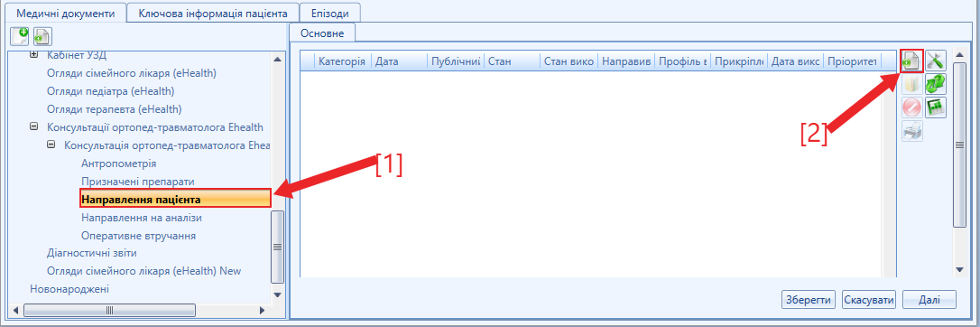The height and width of the screenshot is (327, 980).
Task: Click the green spreadsheet export icon
Action: (936, 107)
